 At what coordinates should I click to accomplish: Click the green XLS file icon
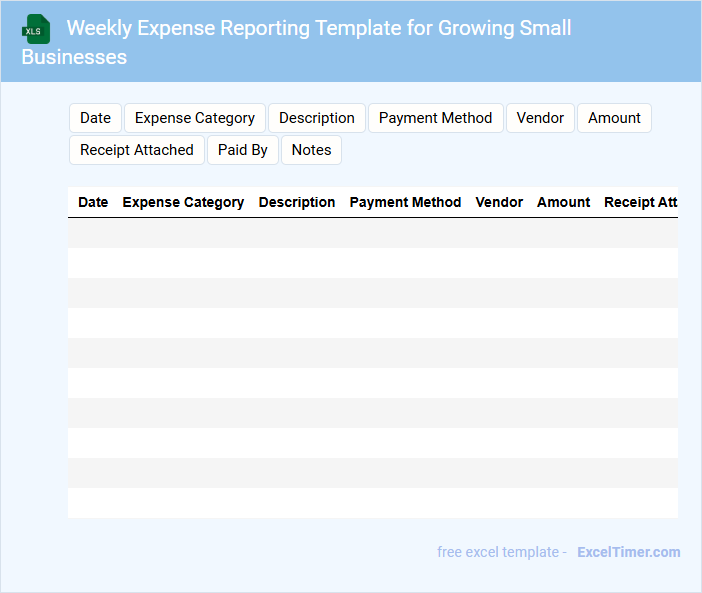coord(36,29)
